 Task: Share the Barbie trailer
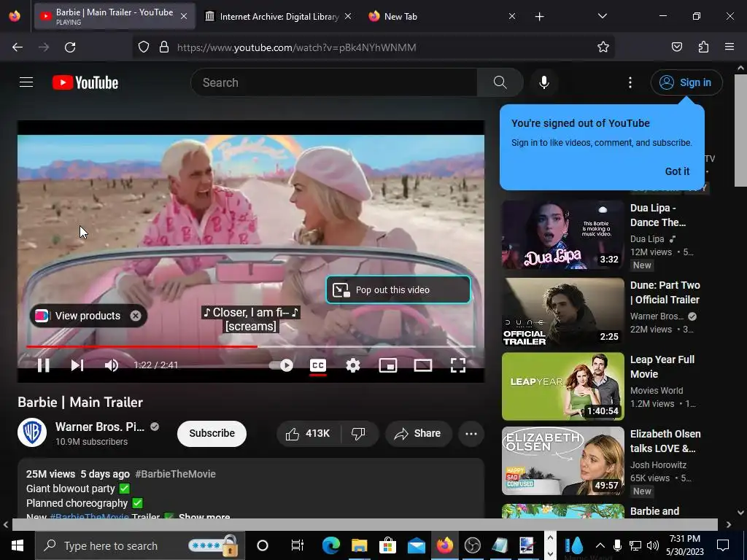coord(418,433)
